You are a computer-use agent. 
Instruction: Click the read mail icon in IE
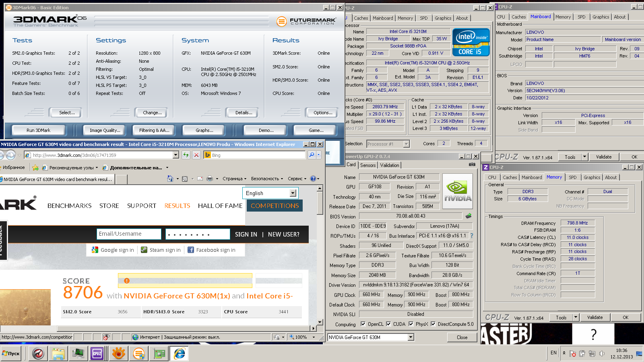click(200, 179)
